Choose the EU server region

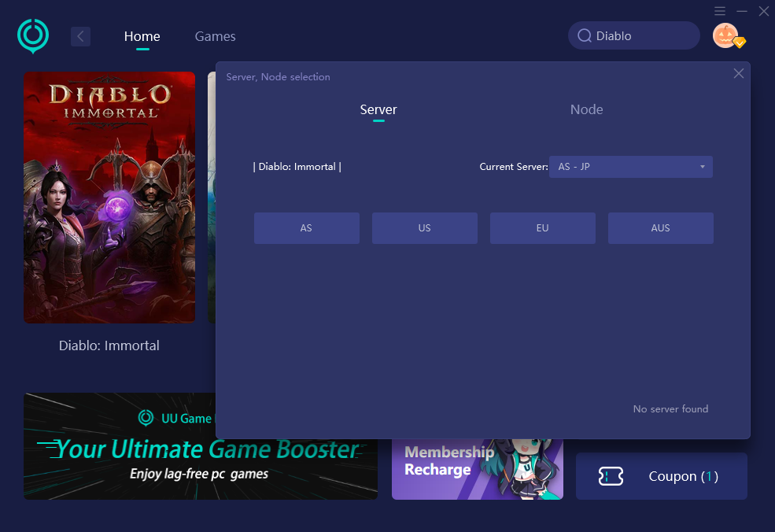543,228
